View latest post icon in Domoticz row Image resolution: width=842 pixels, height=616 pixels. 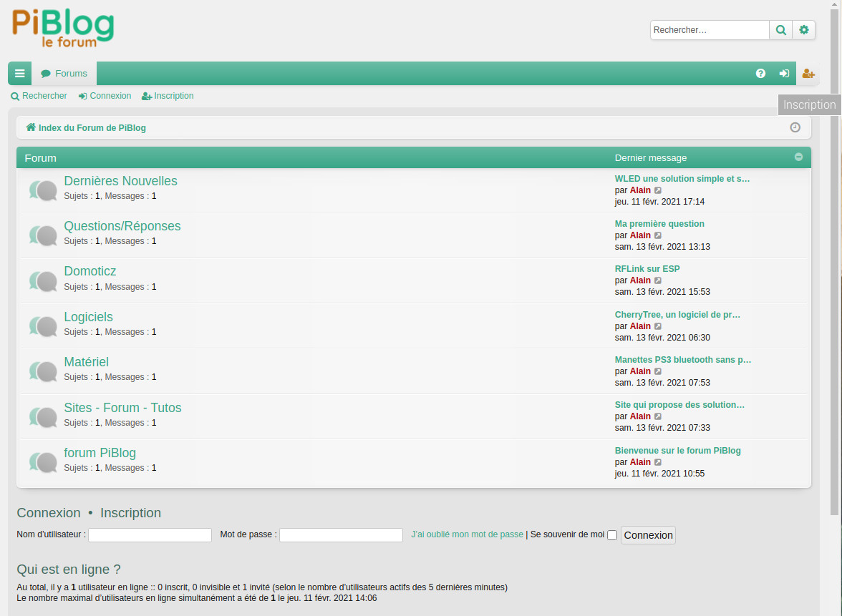coord(658,280)
